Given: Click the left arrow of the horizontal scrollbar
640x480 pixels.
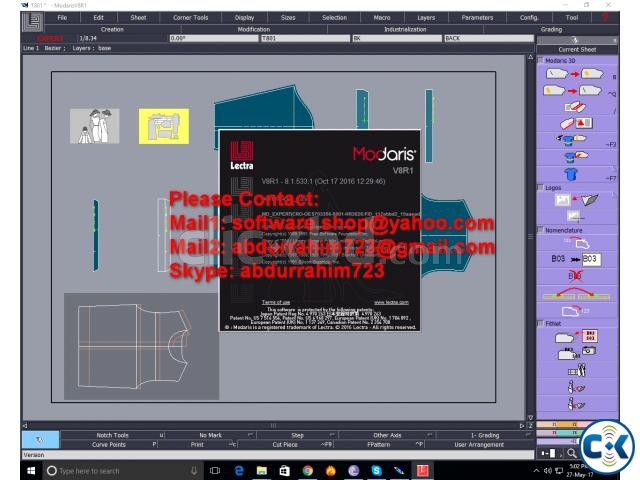Looking at the screenshot, I should tap(25, 426).
